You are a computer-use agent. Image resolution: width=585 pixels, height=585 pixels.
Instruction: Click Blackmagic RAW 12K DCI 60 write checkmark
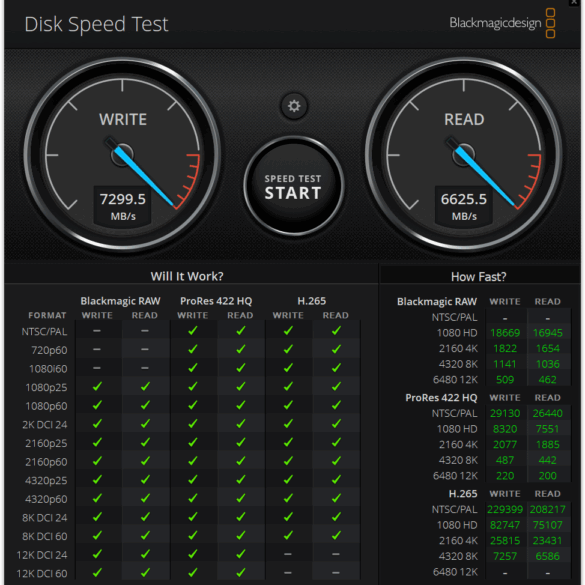click(x=97, y=572)
